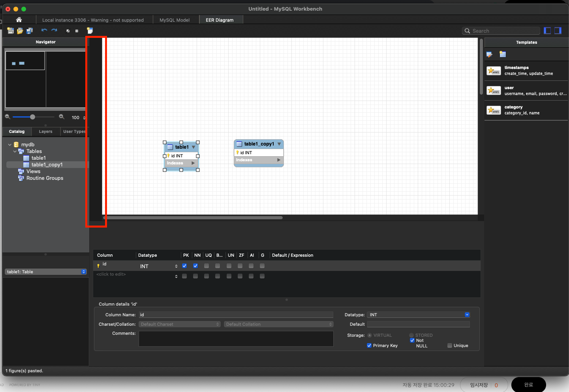Expand Indexes section of table1 figure

tap(193, 163)
